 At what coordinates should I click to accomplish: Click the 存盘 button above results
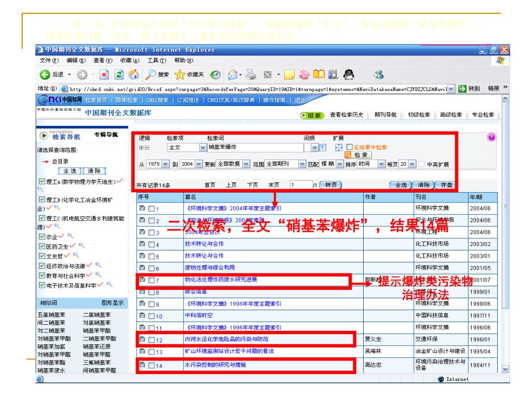(x=446, y=185)
